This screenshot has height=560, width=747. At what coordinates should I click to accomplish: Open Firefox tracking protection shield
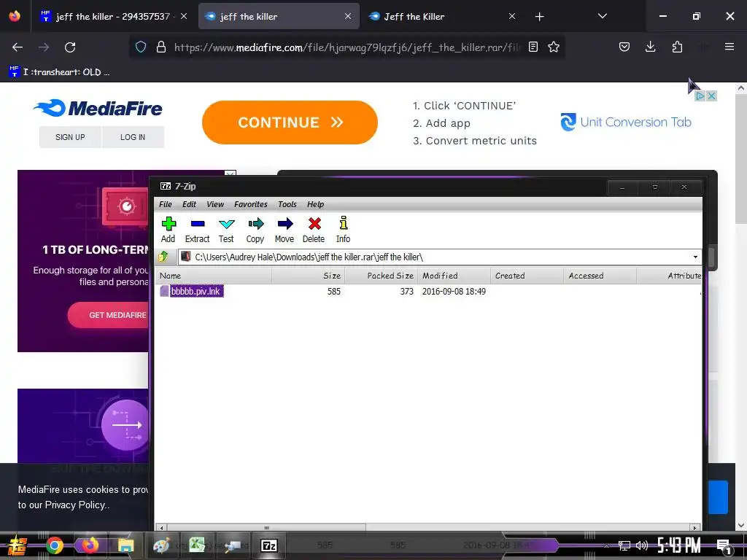[141, 47]
